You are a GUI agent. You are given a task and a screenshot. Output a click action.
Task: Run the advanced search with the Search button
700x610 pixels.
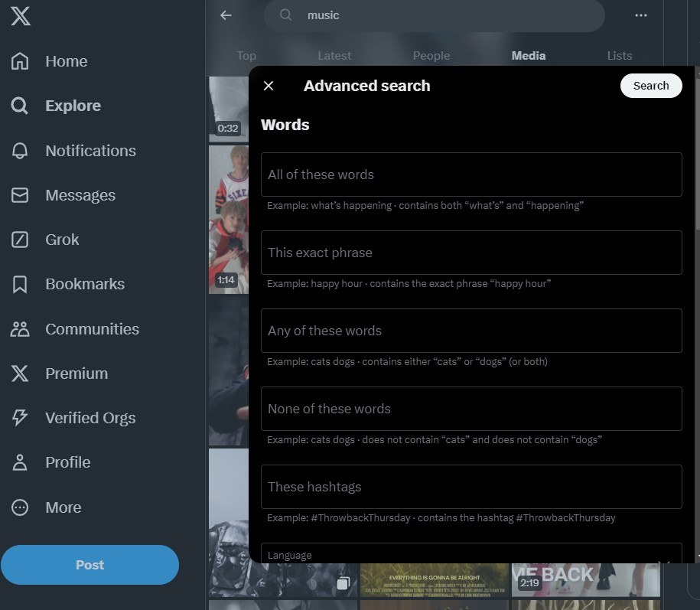pyautogui.click(x=650, y=86)
